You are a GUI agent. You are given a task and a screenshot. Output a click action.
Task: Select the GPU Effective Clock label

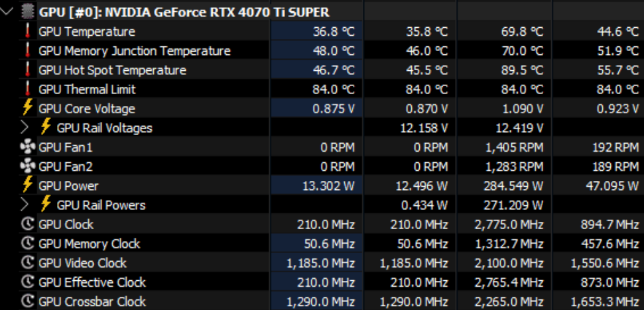pos(92,282)
